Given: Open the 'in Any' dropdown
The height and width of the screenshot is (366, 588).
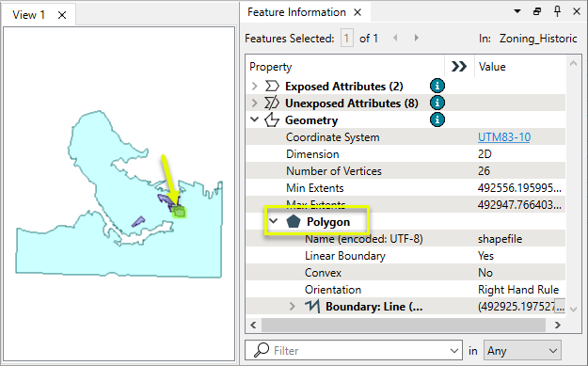Looking at the screenshot, I should tap(522, 351).
